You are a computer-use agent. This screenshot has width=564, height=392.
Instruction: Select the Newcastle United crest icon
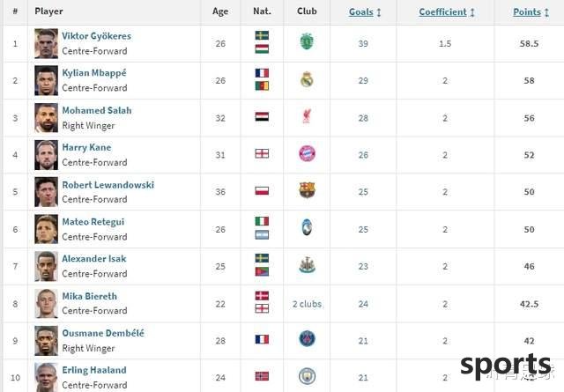pyautogui.click(x=308, y=265)
